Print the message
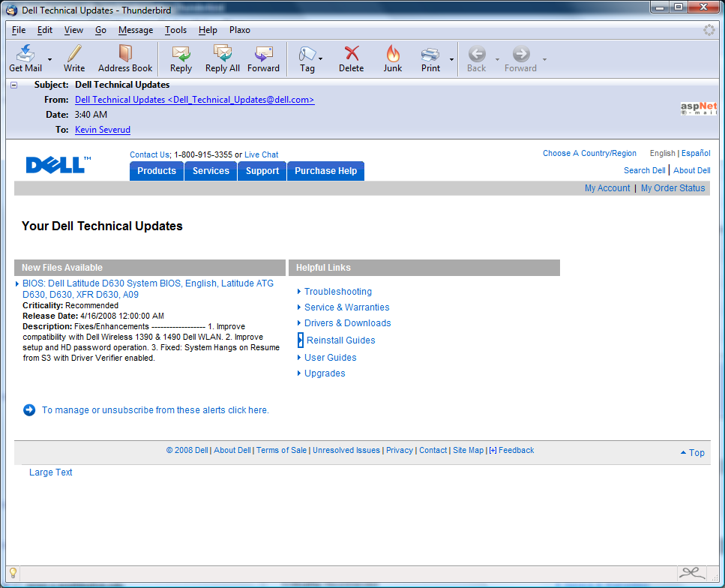 coord(430,58)
